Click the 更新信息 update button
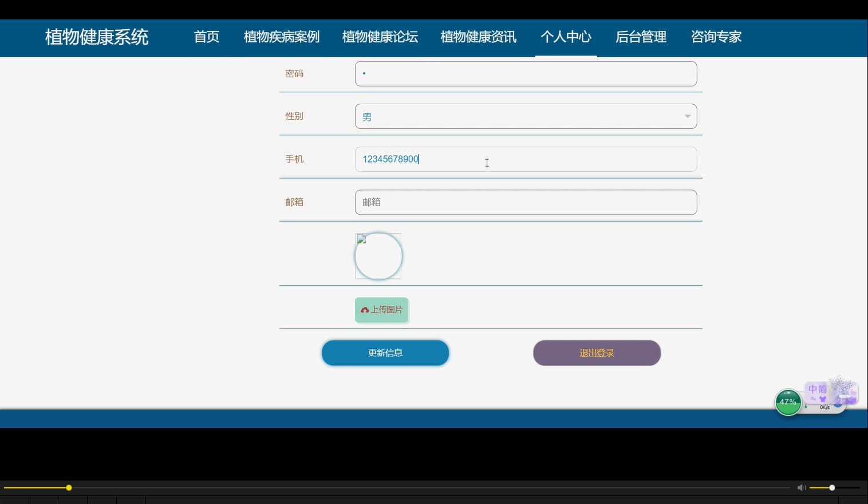The image size is (868, 504). [385, 353]
